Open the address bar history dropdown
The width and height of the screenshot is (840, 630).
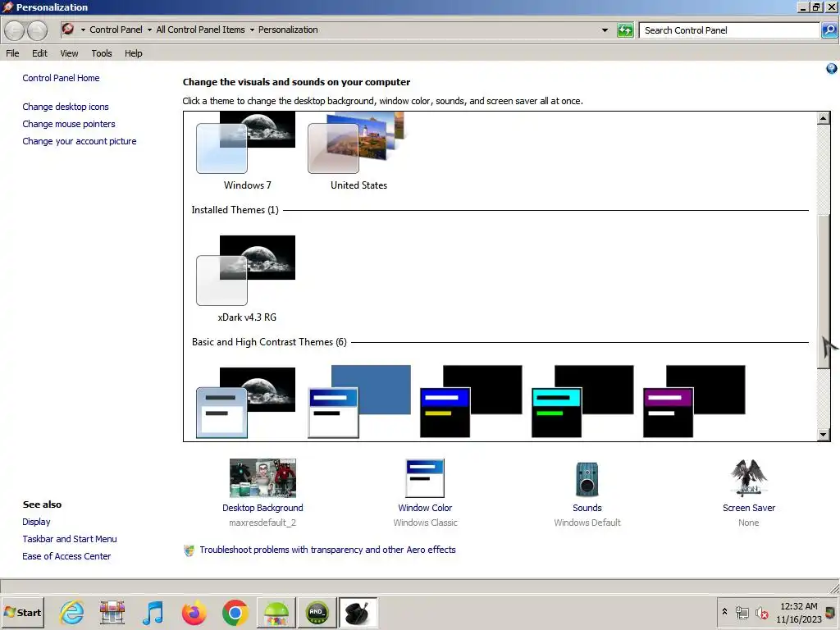[605, 30]
